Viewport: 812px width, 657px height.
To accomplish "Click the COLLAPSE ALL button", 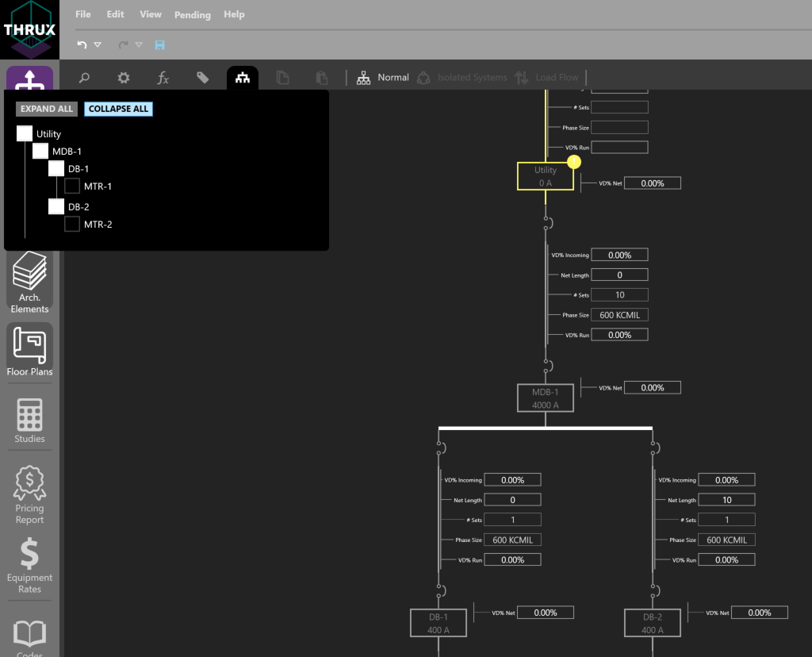I will point(118,109).
